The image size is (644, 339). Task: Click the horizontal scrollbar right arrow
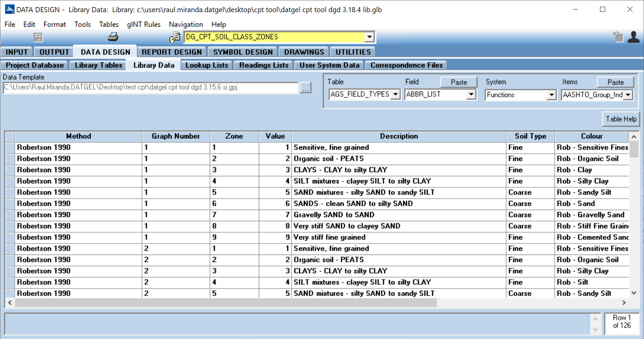(624, 303)
